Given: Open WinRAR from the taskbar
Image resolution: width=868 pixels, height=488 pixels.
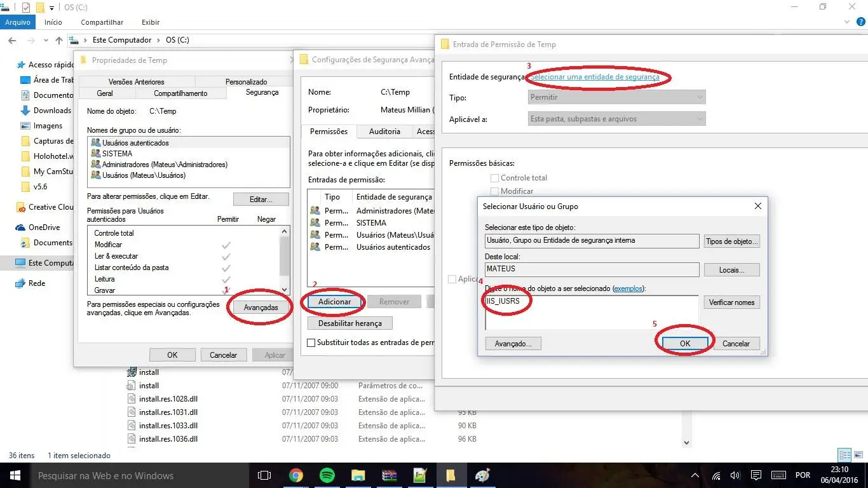Looking at the screenshot, I should pos(390,475).
